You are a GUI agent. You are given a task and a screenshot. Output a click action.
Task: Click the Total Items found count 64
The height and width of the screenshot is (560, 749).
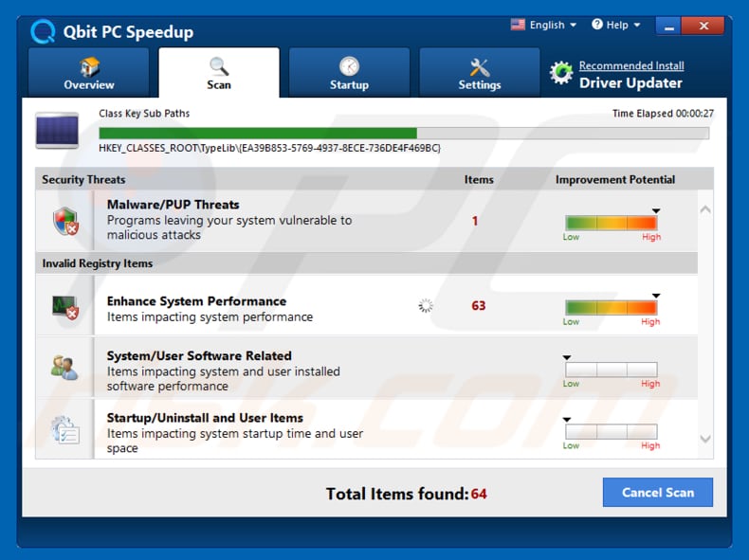[x=479, y=494]
